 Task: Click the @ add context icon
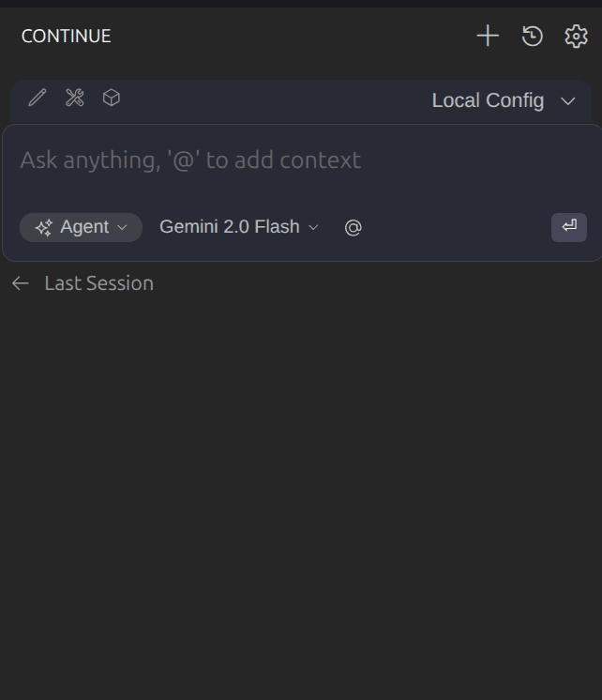pos(353,228)
